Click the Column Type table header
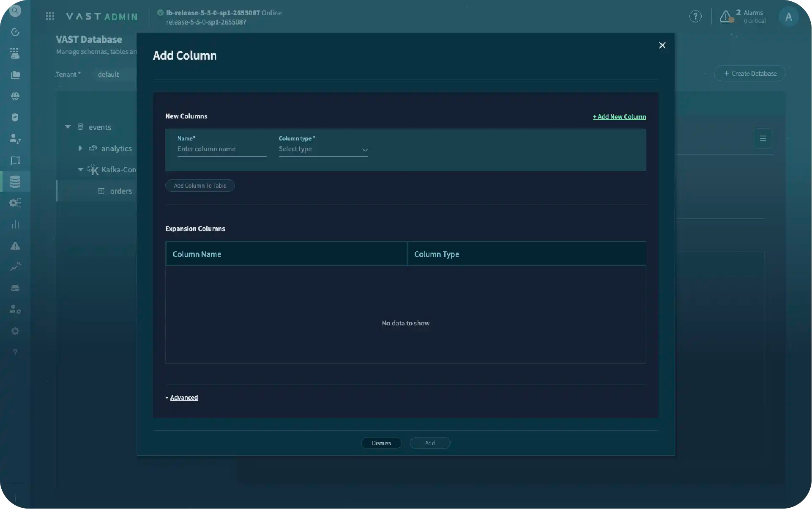Screen dimensions: 812x509 click(x=526, y=254)
